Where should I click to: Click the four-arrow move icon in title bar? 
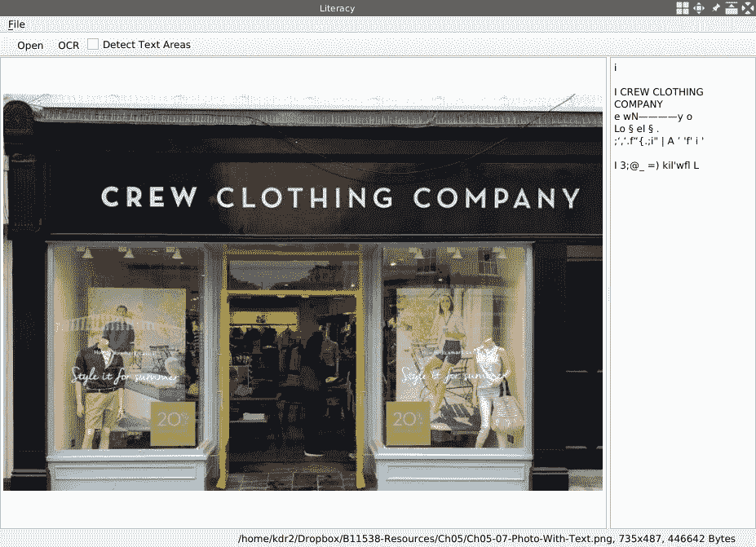tap(699, 8)
